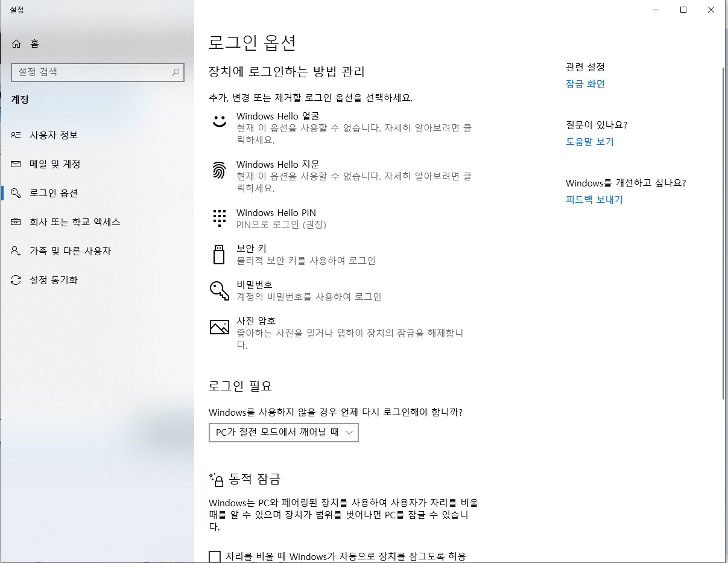Focus the 설정 검색 search field
The image size is (728, 563).
[x=98, y=72]
